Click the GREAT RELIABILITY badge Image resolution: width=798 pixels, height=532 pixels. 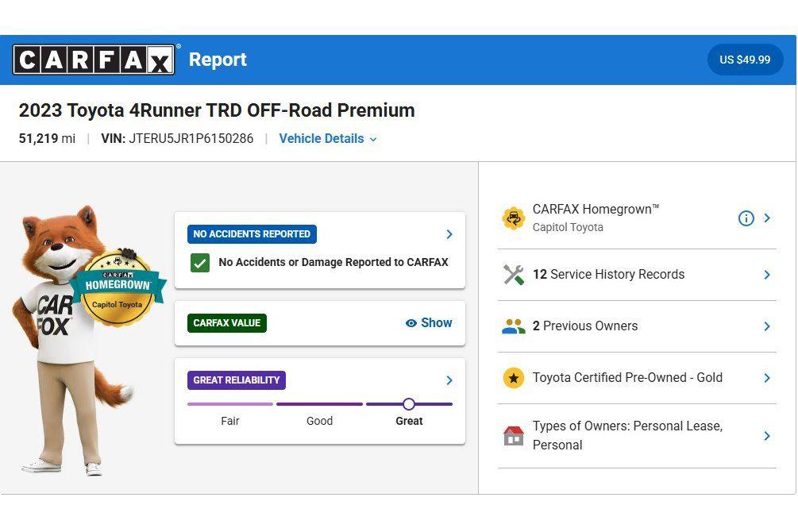[237, 380]
